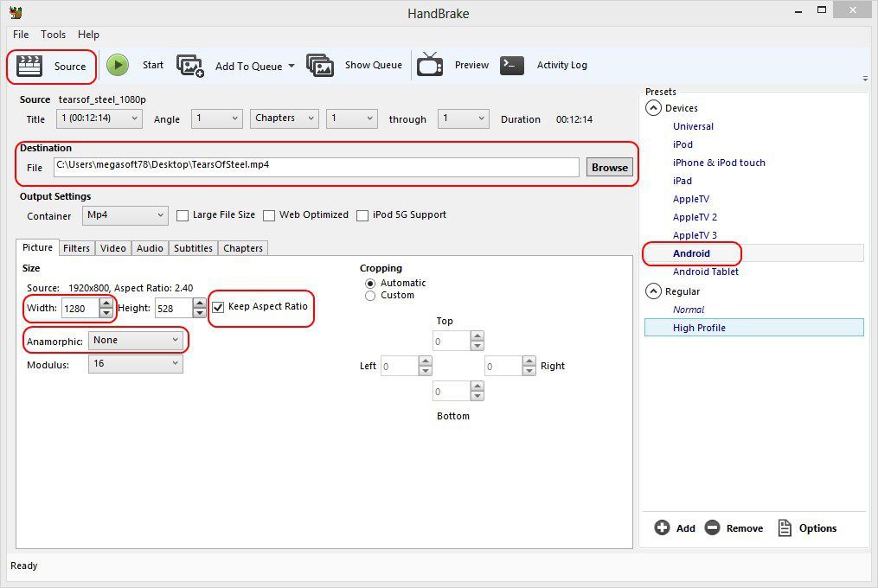The width and height of the screenshot is (878, 588).
Task: Decrease the Height with the down arrow
Action: click(x=199, y=313)
